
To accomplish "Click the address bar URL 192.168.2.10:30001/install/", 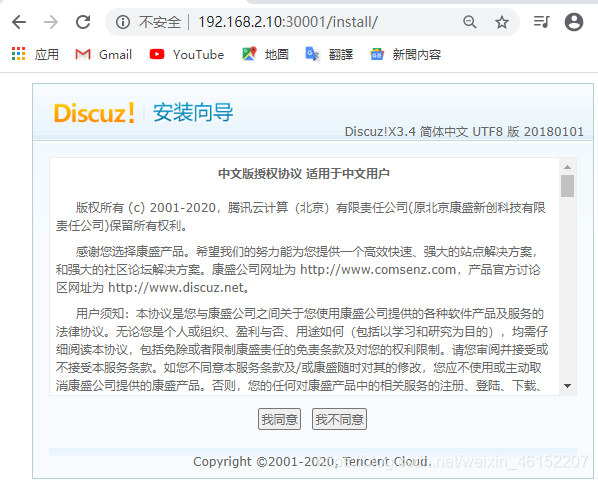I will [288, 22].
